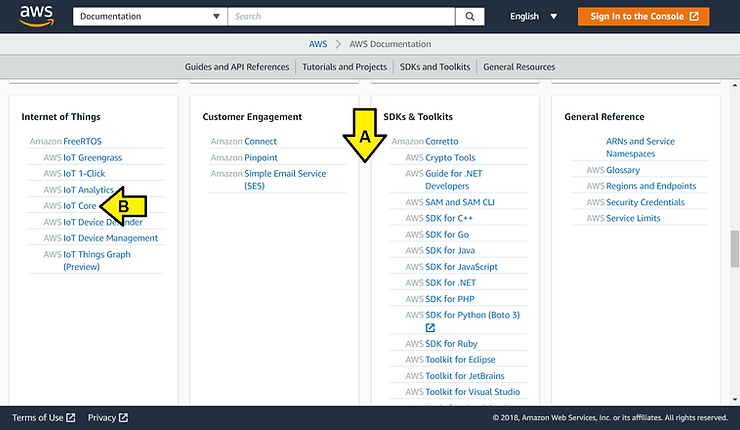Click the scrollbar up arrow

click(x=735, y=85)
